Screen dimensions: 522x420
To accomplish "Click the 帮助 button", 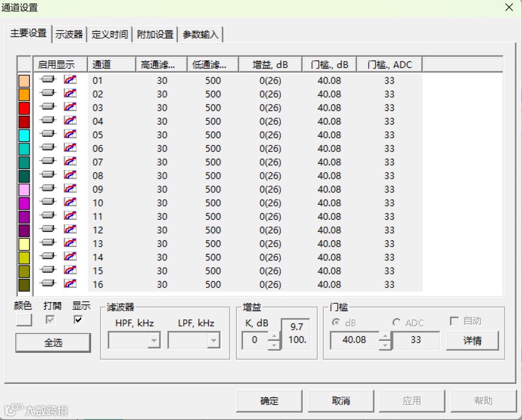I will (x=483, y=401).
